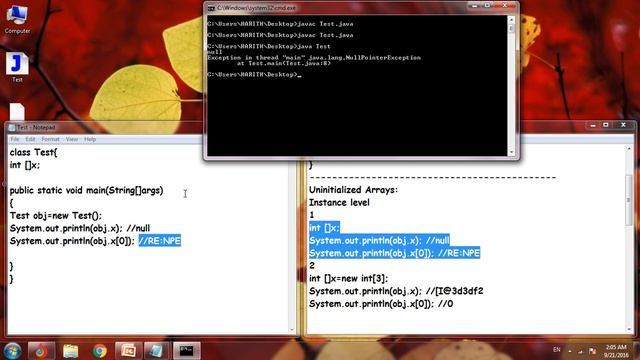Click the NullPointerException line in cmd
The width and height of the screenshot is (640, 360).
pyautogui.click(x=314, y=58)
